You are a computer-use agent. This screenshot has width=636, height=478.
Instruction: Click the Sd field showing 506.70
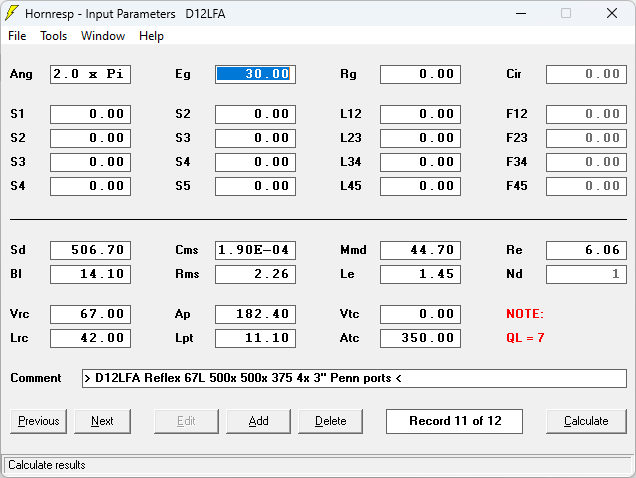90,250
